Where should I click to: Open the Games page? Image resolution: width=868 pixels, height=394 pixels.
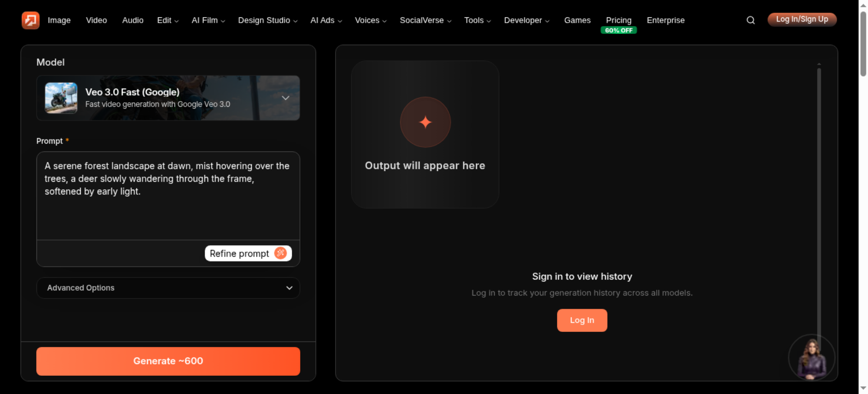point(577,20)
